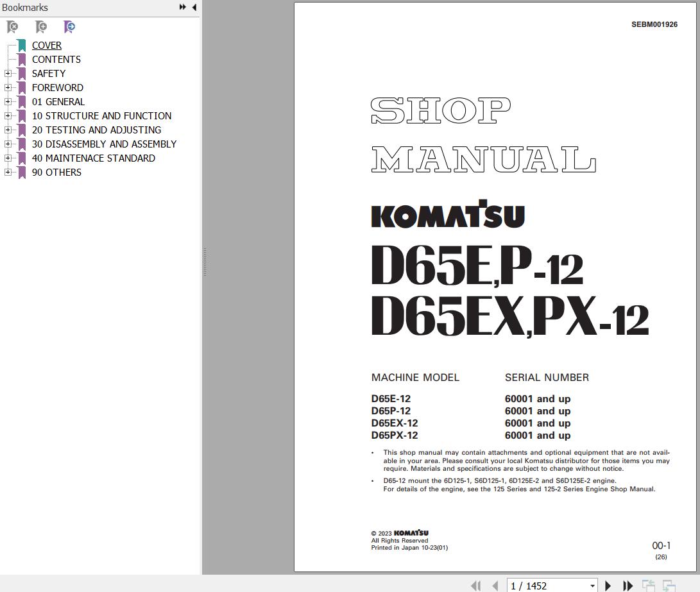The width and height of the screenshot is (700, 592).
Task: Click the 'Printed in Japan 10-23(01)' text
Action: point(409,548)
